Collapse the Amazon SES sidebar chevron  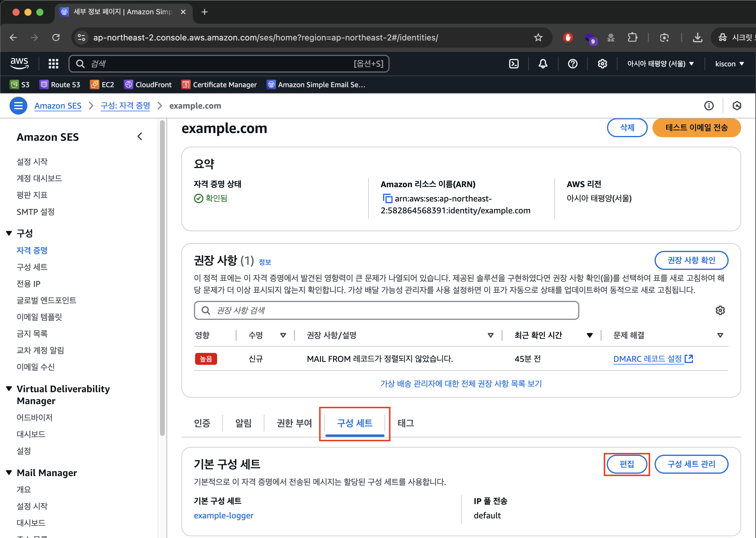[x=140, y=137]
